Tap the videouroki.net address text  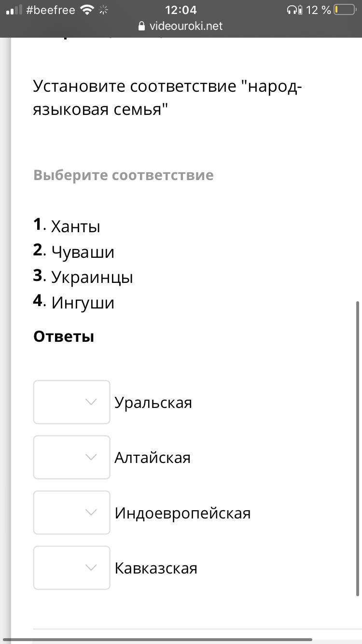coord(186,26)
